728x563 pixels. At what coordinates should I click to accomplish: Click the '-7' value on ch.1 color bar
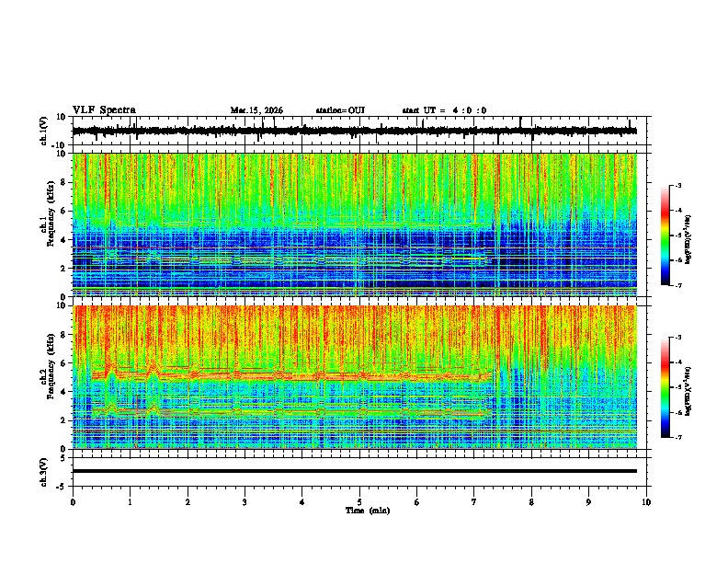click(x=677, y=285)
